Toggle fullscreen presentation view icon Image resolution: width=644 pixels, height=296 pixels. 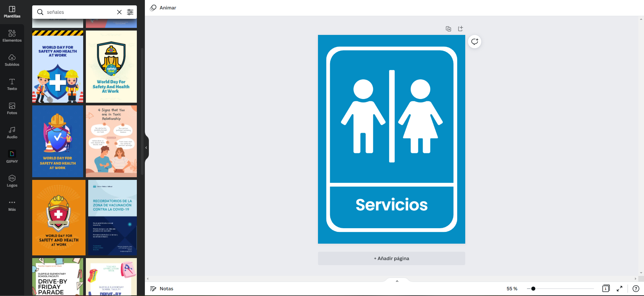coord(620,289)
